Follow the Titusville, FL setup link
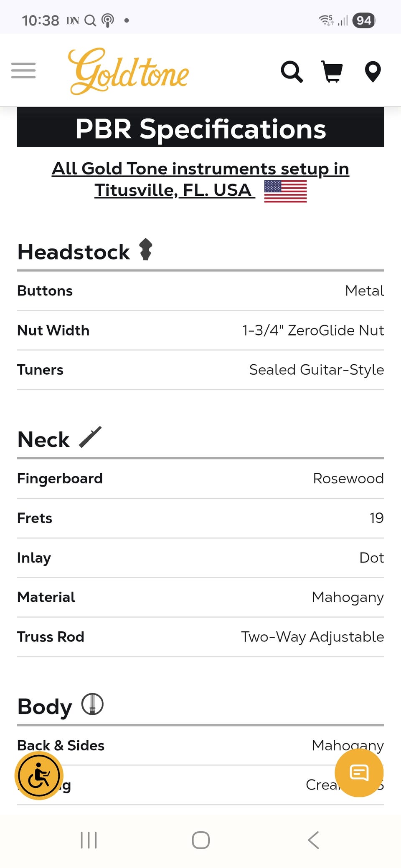The width and height of the screenshot is (401, 868). [200, 179]
